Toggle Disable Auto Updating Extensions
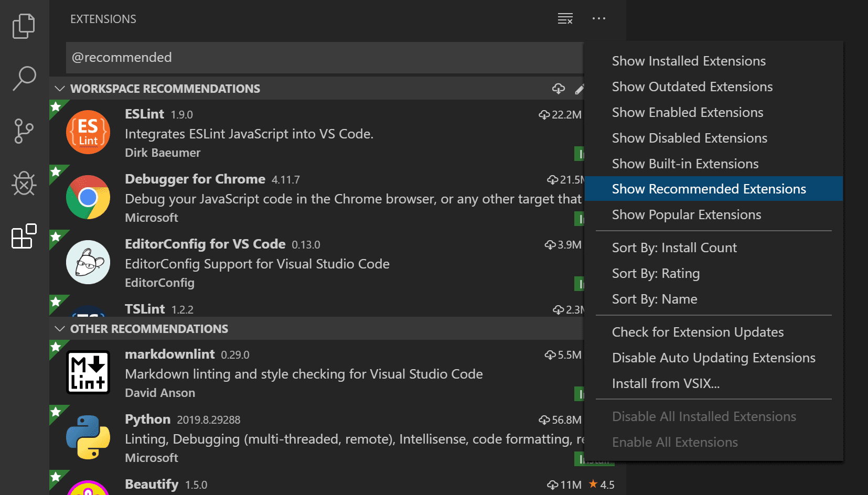Image resolution: width=868 pixels, height=495 pixels. click(x=713, y=358)
